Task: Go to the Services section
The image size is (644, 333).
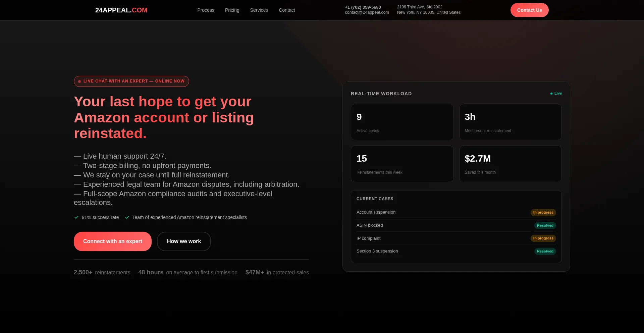Action: [x=259, y=10]
